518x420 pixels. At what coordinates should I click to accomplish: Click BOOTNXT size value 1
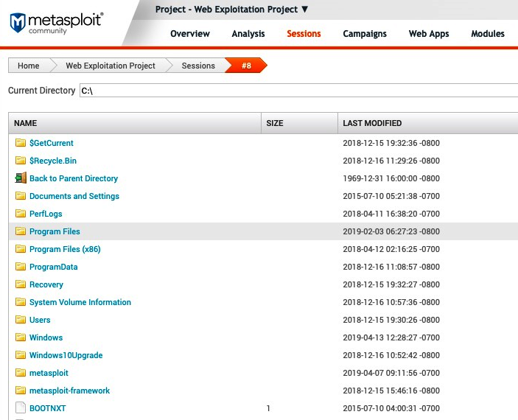pos(268,408)
